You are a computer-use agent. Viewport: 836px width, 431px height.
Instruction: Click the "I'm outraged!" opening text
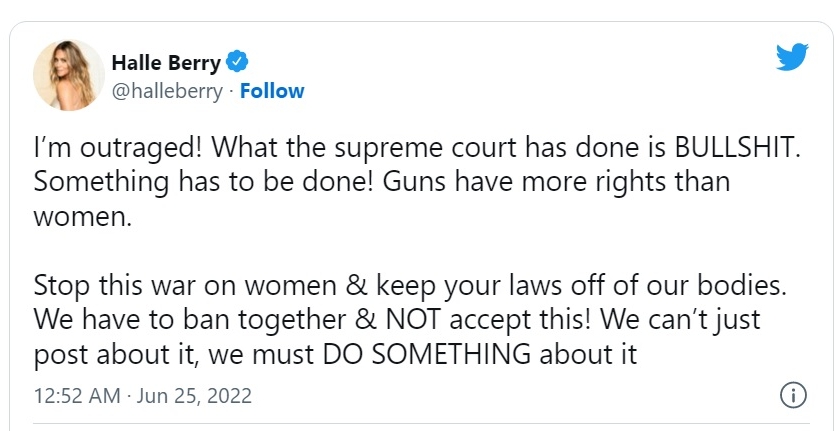coord(105,150)
